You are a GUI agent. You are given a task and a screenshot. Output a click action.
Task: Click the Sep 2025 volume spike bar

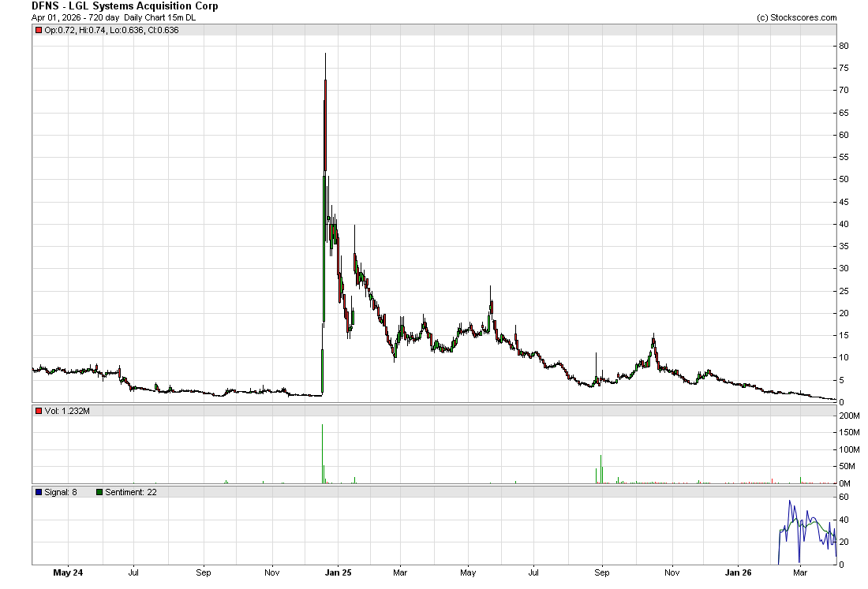coord(600,469)
